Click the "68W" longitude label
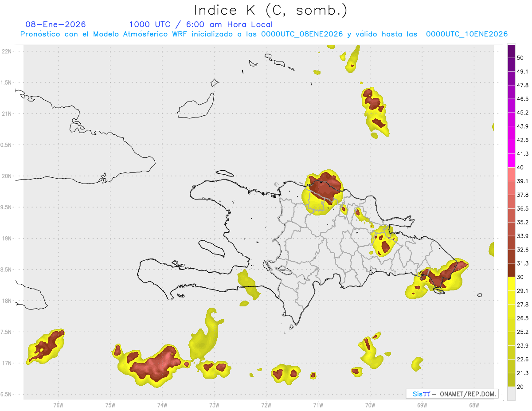Viewport: 532px width, 411px height. tap(474, 405)
